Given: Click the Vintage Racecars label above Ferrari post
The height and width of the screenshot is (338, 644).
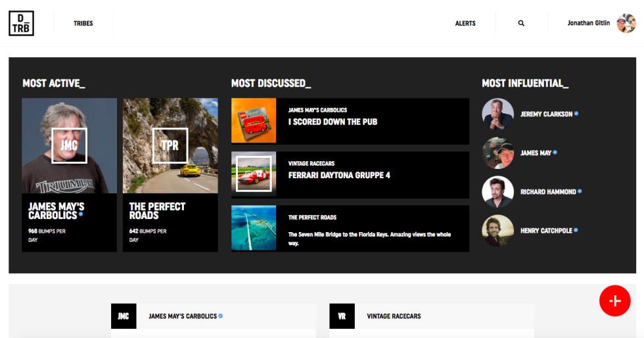Looking at the screenshot, I should tap(311, 164).
